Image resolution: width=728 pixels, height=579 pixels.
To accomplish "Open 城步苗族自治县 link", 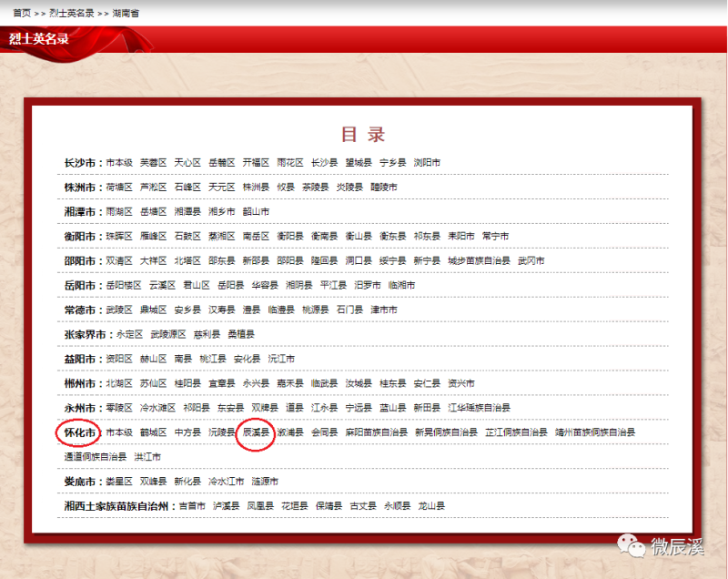I will click(x=479, y=261).
